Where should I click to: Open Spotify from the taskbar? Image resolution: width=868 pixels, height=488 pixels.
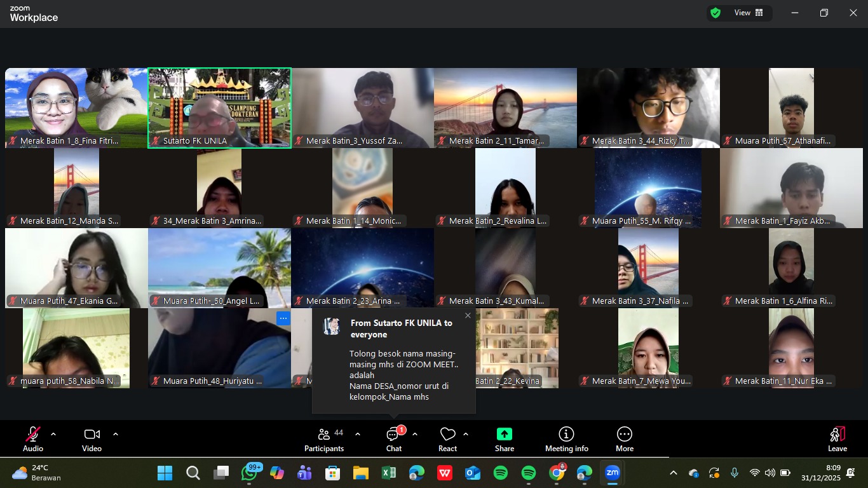point(501,473)
